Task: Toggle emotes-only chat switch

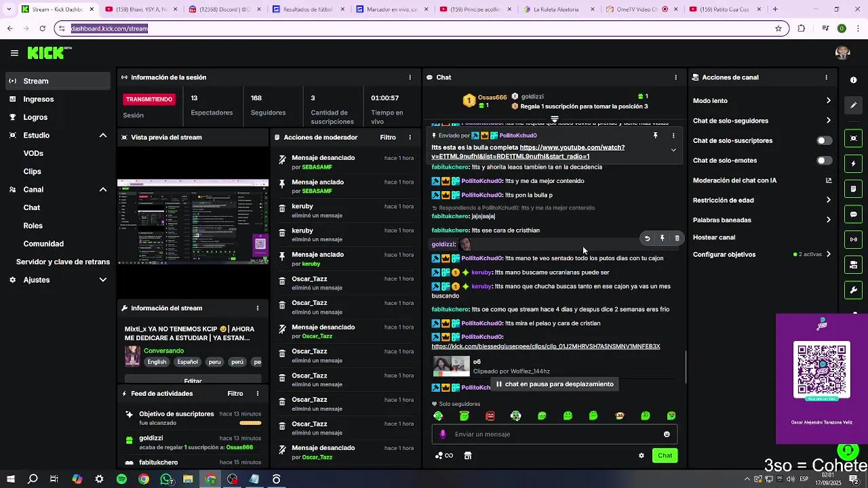Action: coord(824,161)
